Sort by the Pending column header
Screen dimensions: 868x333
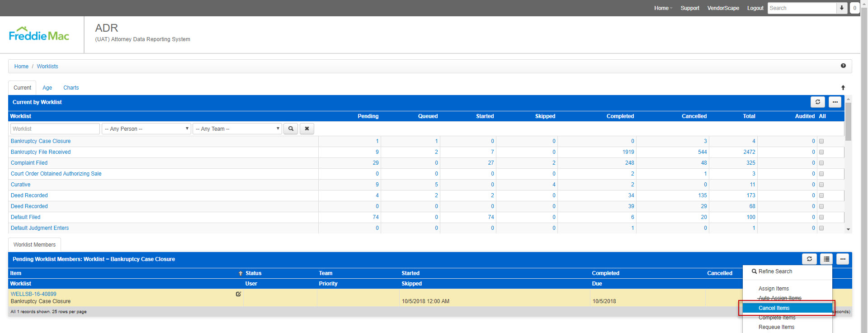368,116
